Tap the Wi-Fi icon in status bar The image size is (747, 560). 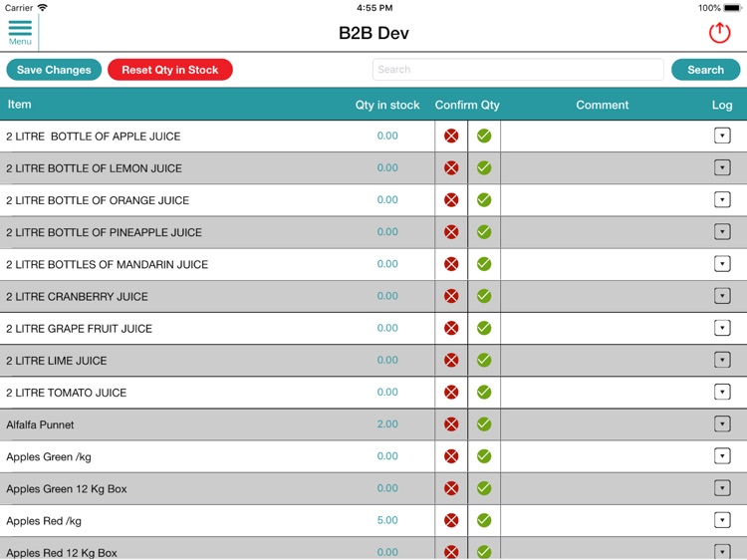[43, 8]
